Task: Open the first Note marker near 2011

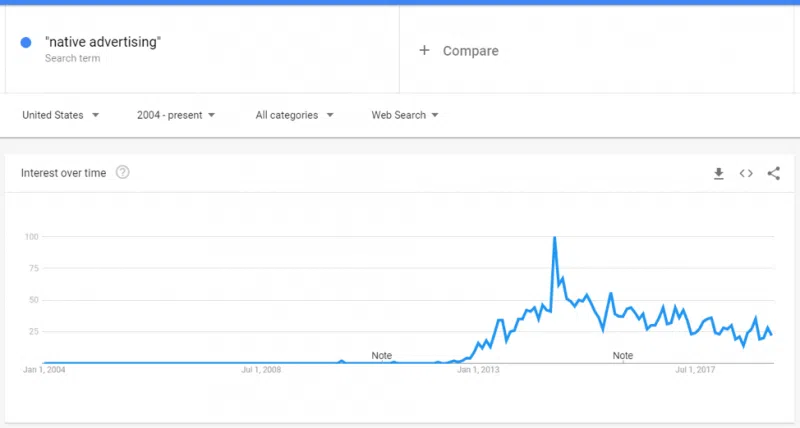Action: [x=382, y=355]
